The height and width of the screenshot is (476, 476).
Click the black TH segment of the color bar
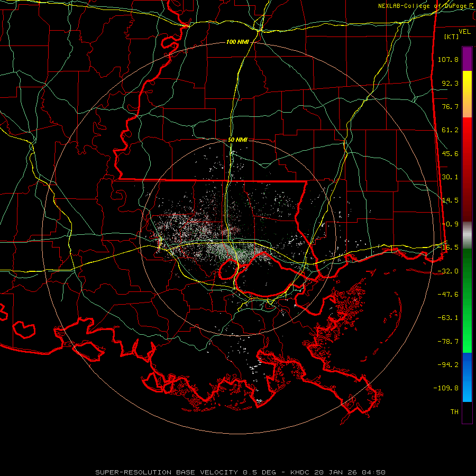tap(467, 412)
